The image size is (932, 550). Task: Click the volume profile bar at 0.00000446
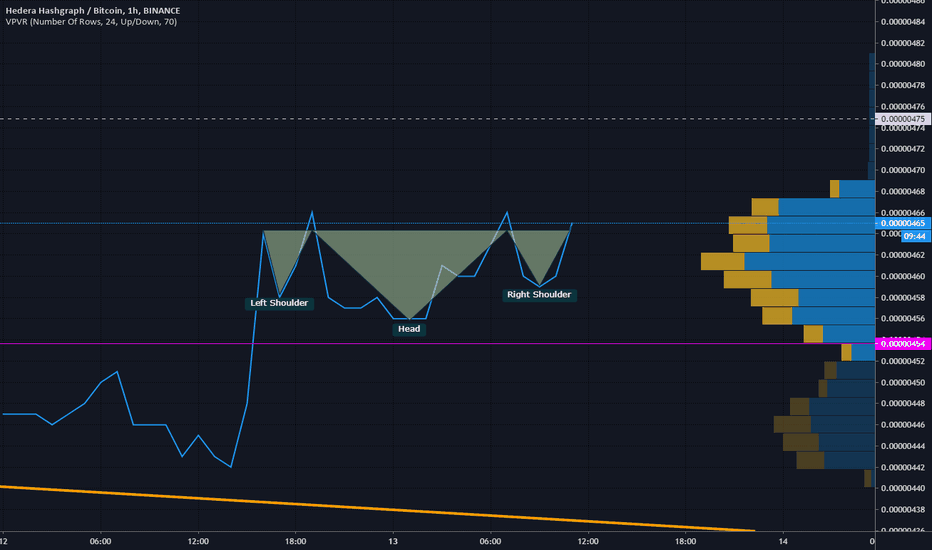[824, 425]
